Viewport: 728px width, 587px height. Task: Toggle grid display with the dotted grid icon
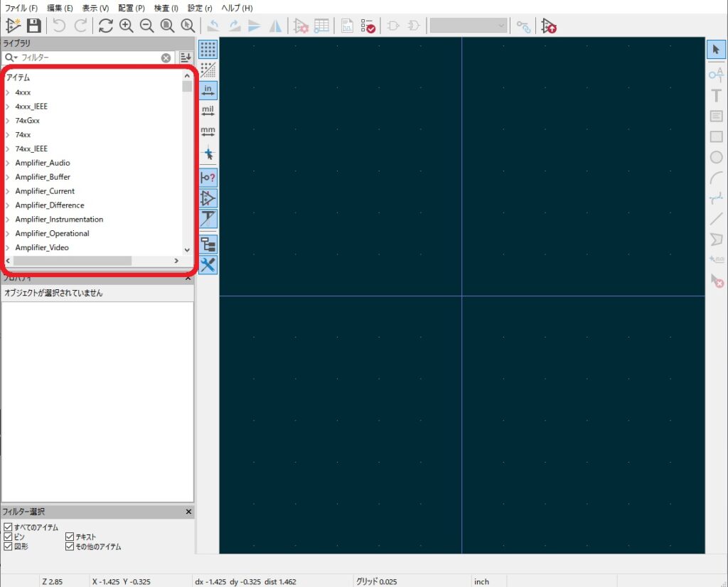[x=208, y=49]
